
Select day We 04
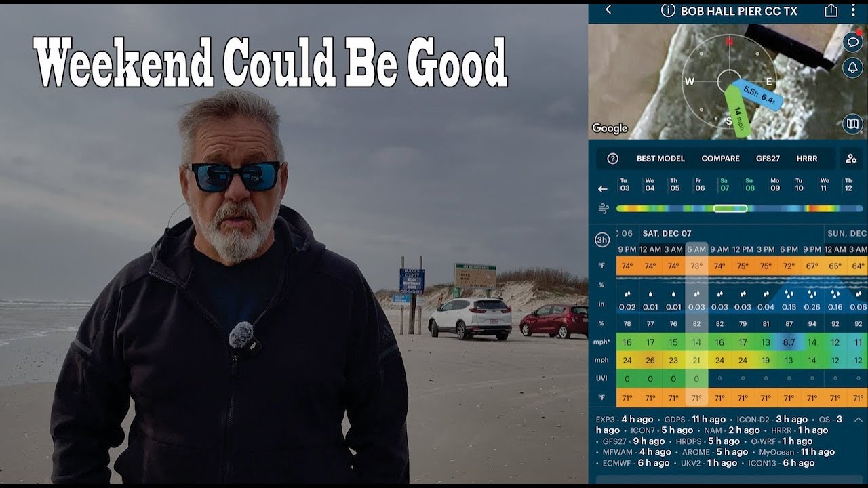(650, 185)
